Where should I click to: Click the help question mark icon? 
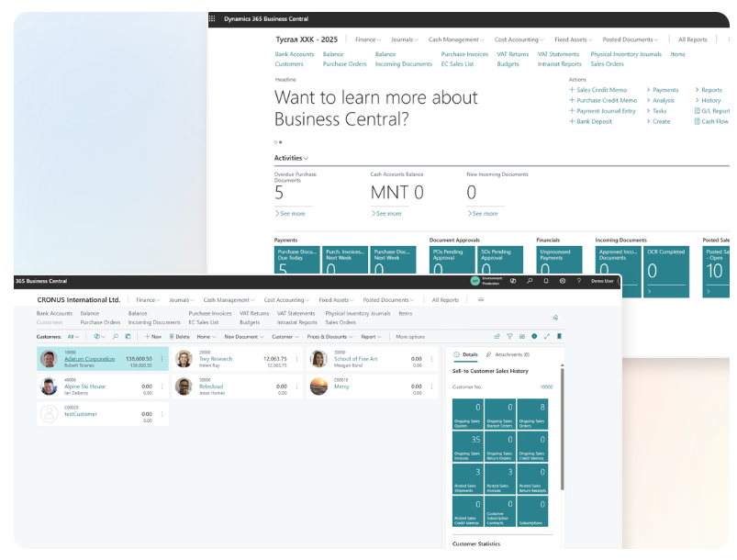pyautogui.click(x=581, y=280)
